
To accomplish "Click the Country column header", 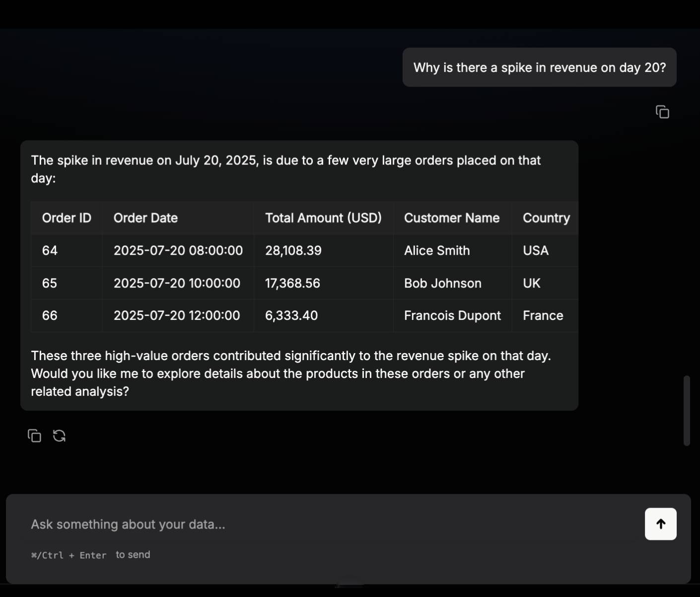I will coord(546,218).
